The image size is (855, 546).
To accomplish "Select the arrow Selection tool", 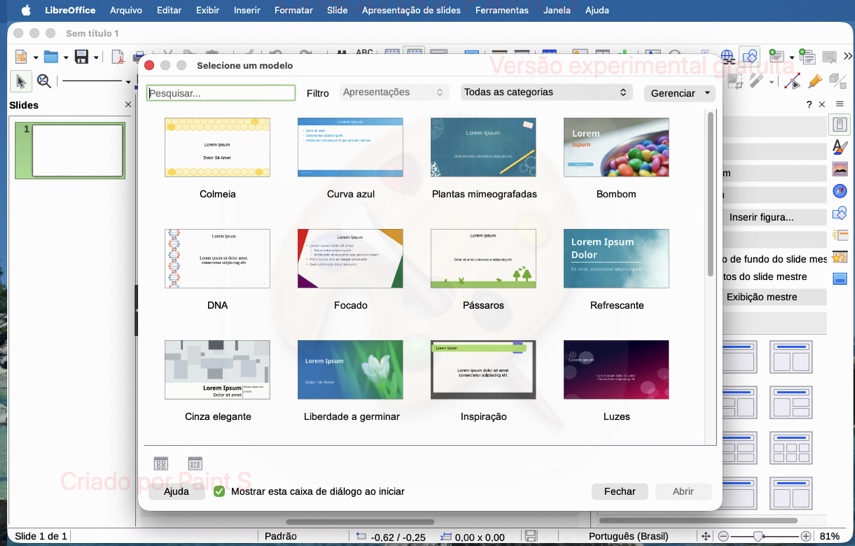I will pos(21,82).
